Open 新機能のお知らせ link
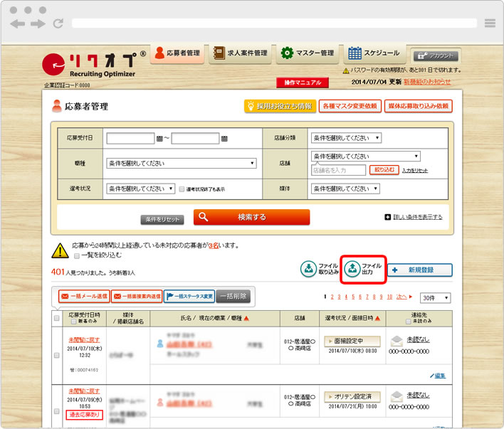Viewport: 504px width, 429px height. (428, 82)
